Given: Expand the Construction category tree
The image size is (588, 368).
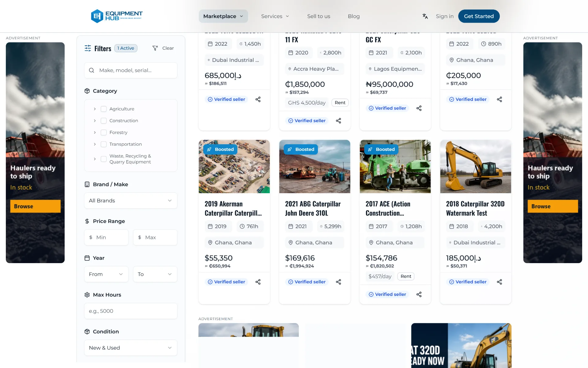Looking at the screenshot, I should 95,121.
